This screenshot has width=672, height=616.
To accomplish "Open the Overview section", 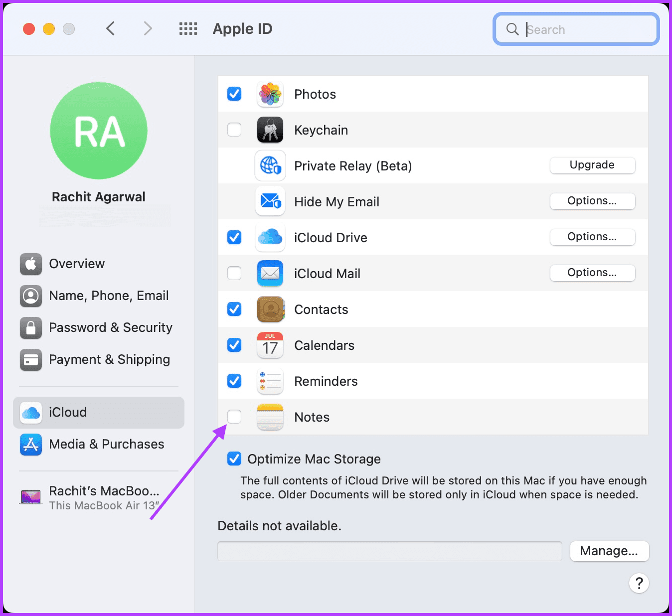I will click(x=99, y=264).
